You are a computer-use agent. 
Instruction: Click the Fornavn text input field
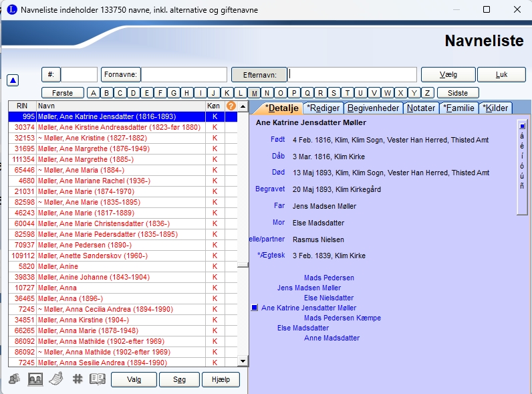pyautogui.click(x=184, y=74)
